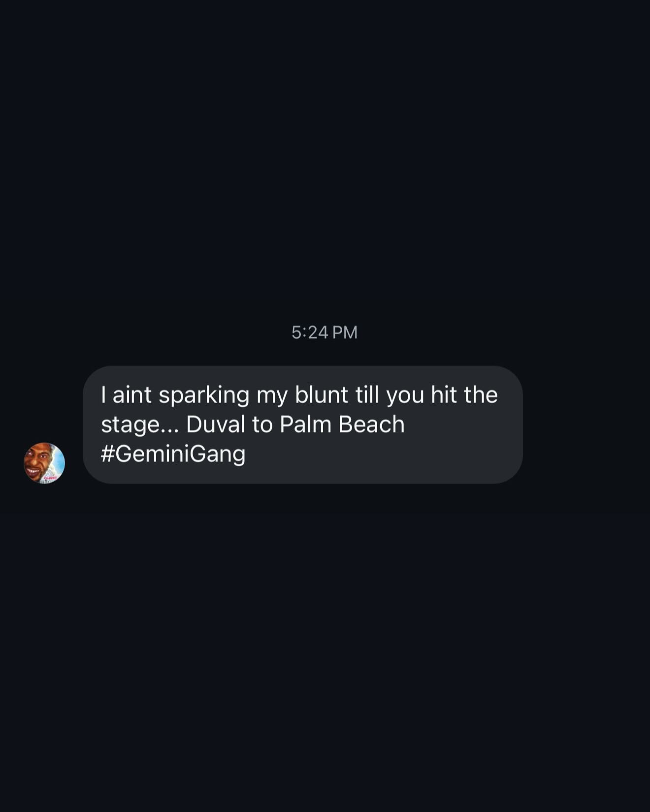The height and width of the screenshot is (812, 650).
Task: Tap the #GeminiGang hashtag in the message
Action: (173, 454)
